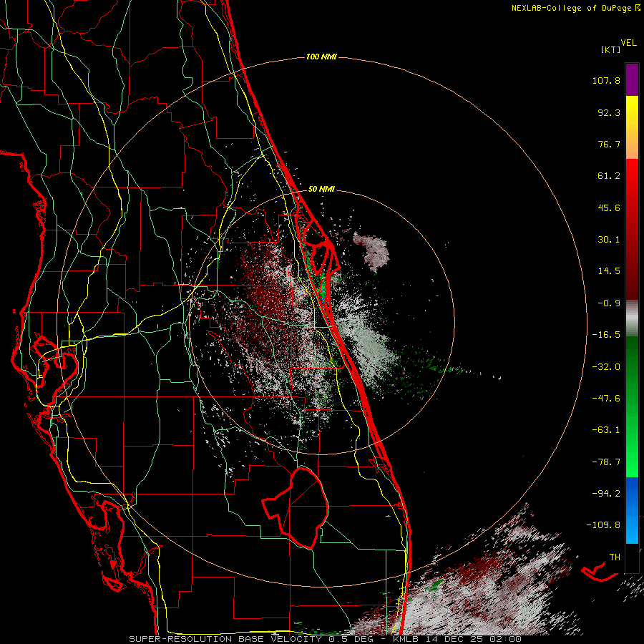Select the 30.1 legend value
The image size is (644, 644).
(609, 240)
